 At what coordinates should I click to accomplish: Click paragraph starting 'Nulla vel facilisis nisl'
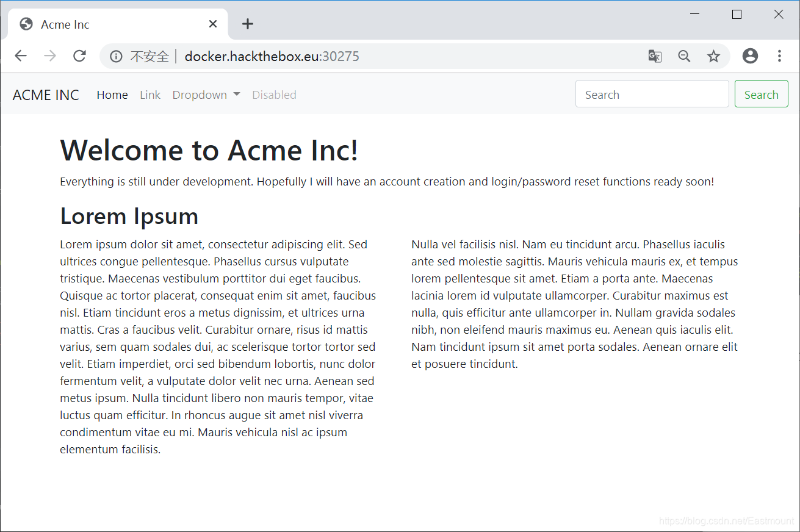pos(575,304)
